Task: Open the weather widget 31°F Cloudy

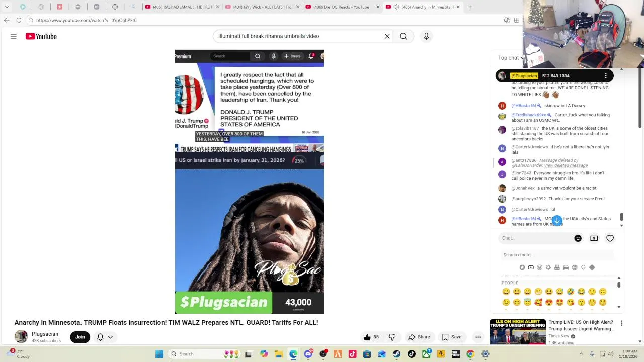Action: pyautogui.click(x=18, y=354)
